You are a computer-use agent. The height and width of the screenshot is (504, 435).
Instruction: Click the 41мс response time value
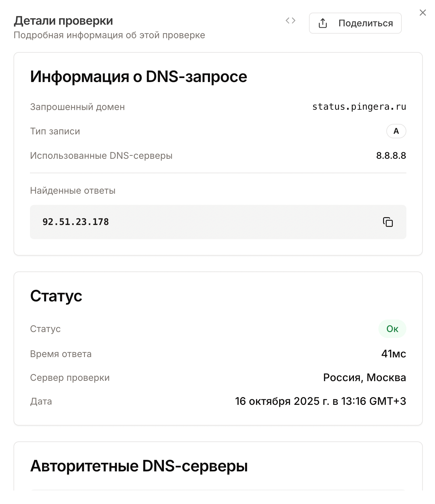click(394, 354)
